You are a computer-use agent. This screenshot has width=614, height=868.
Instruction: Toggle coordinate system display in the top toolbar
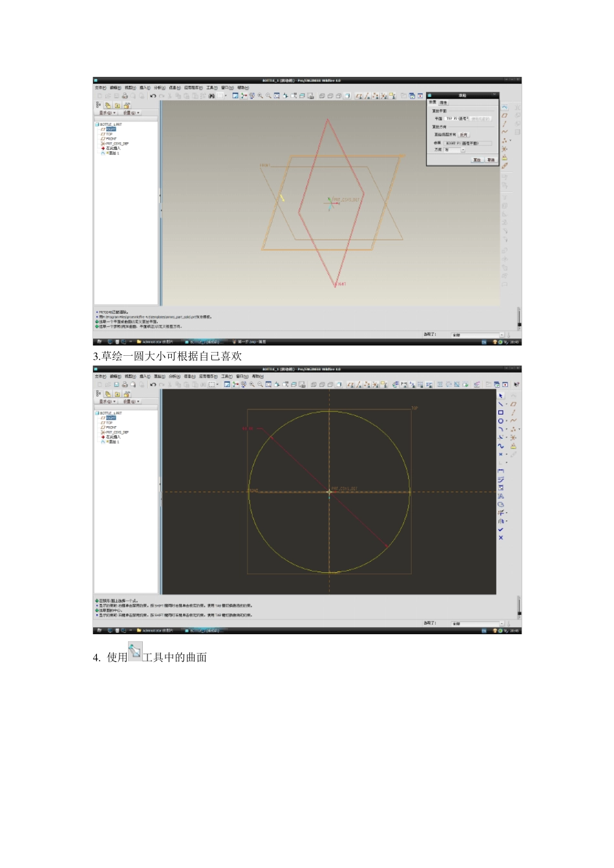click(x=384, y=96)
